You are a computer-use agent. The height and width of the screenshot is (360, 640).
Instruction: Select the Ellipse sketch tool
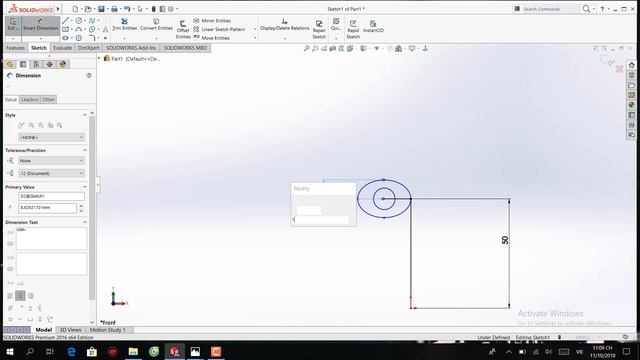pyautogui.click(x=92, y=29)
